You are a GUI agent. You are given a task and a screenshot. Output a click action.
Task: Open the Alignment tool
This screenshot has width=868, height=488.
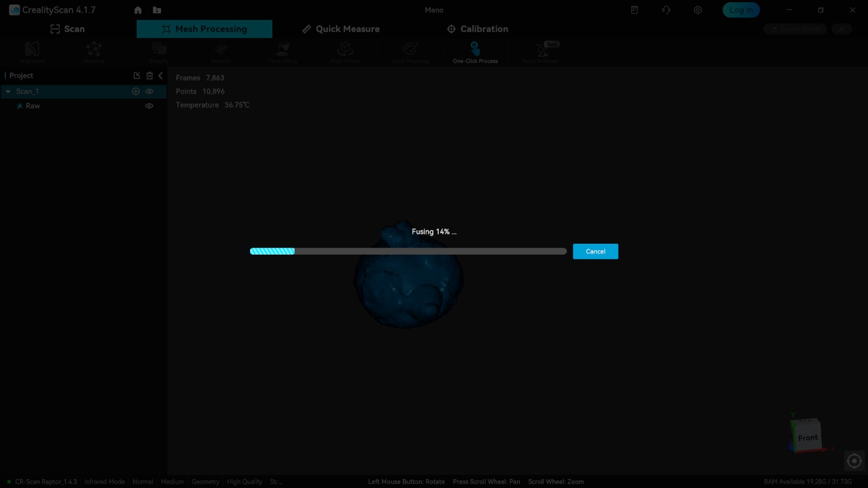pos(32,53)
